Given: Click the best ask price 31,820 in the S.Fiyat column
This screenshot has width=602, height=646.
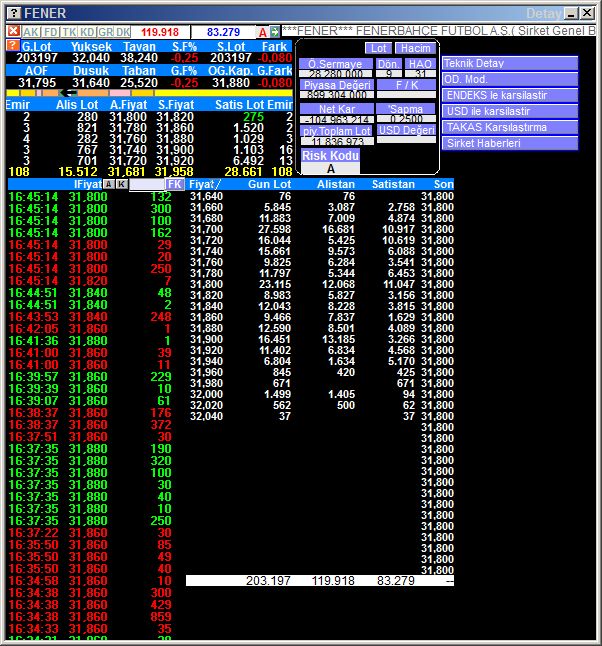Looking at the screenshot, I should (x=175, y=117).
